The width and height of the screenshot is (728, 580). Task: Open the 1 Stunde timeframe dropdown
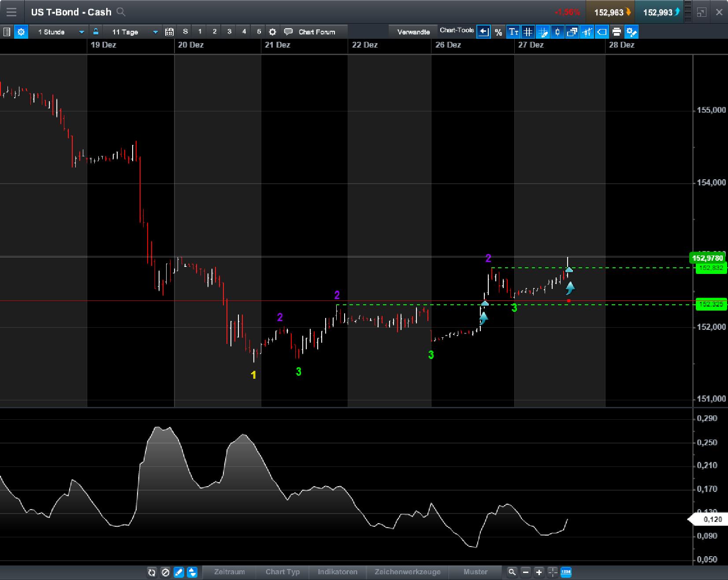pyautogui.click(x=81, y=32)
